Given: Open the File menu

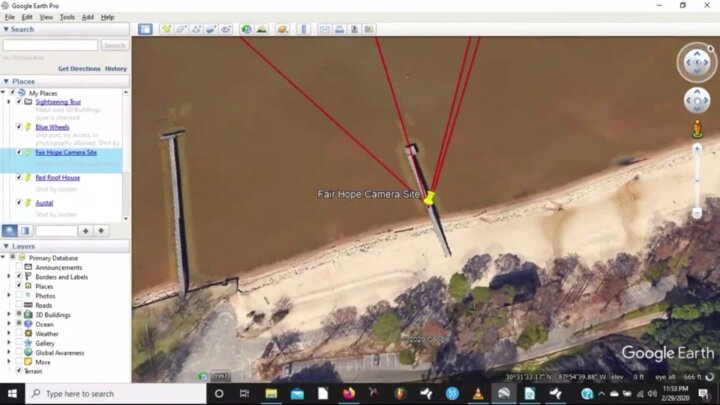Looking at the screenshot, I should 10,17.
